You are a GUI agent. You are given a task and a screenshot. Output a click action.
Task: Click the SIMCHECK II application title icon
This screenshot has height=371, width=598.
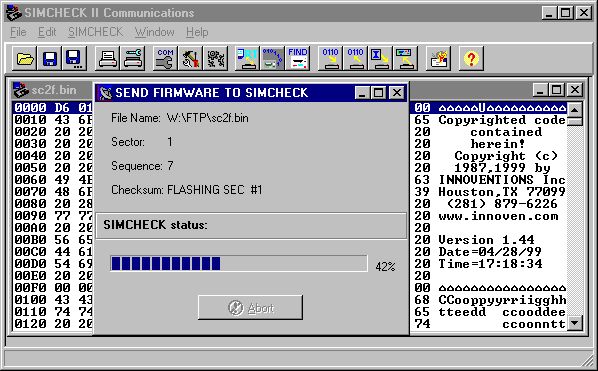coord(14,13)
